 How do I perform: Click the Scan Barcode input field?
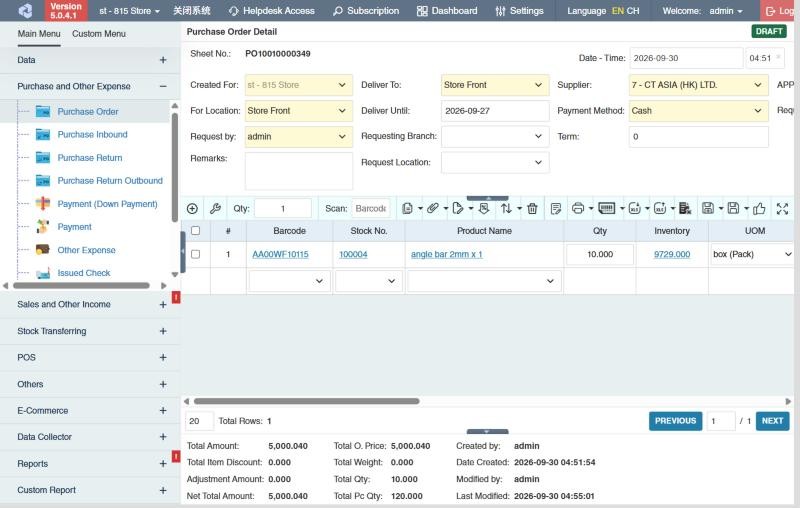[370, 209]
